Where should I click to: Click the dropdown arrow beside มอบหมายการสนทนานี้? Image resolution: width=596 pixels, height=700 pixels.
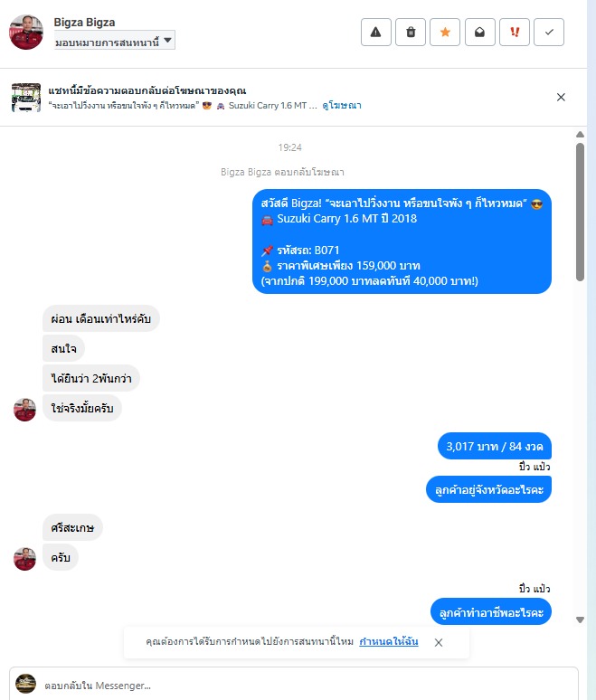167,40
